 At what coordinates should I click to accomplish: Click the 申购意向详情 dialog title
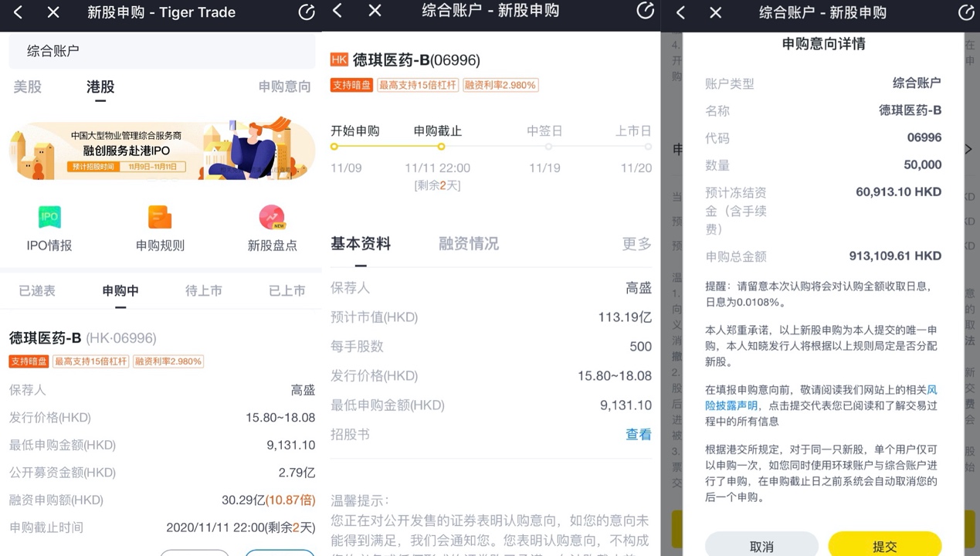point(823,44)
